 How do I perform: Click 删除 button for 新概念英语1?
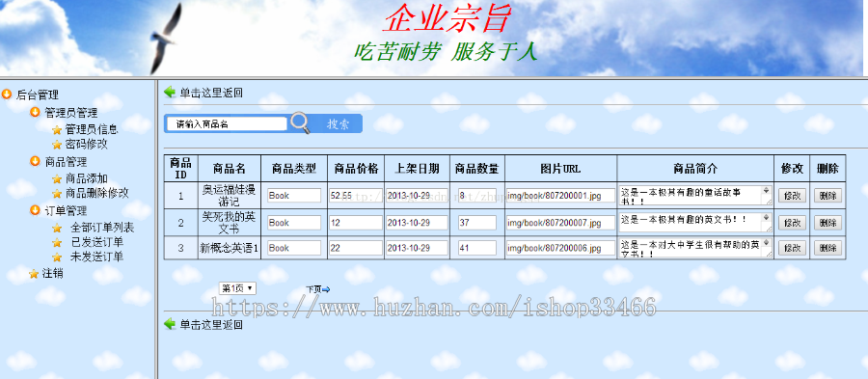827,248
